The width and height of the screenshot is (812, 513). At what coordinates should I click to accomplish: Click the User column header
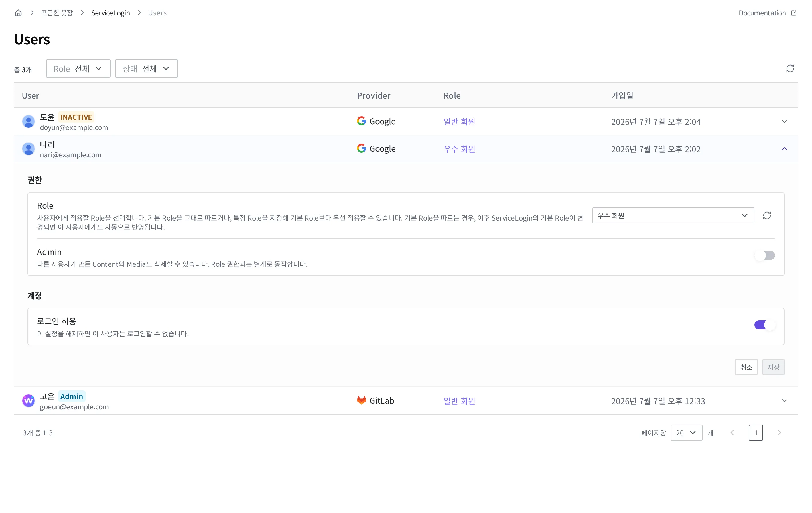tap(30, 95)
